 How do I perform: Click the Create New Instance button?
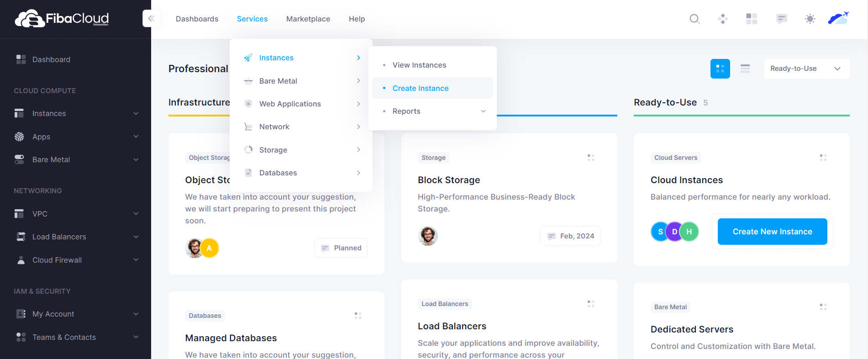(x=773, y=232)
